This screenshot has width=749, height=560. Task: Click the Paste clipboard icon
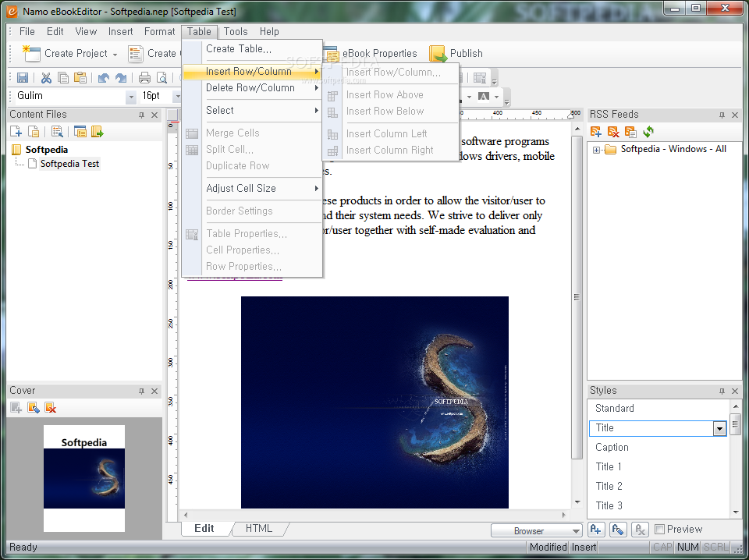click(x=80, y=77)
